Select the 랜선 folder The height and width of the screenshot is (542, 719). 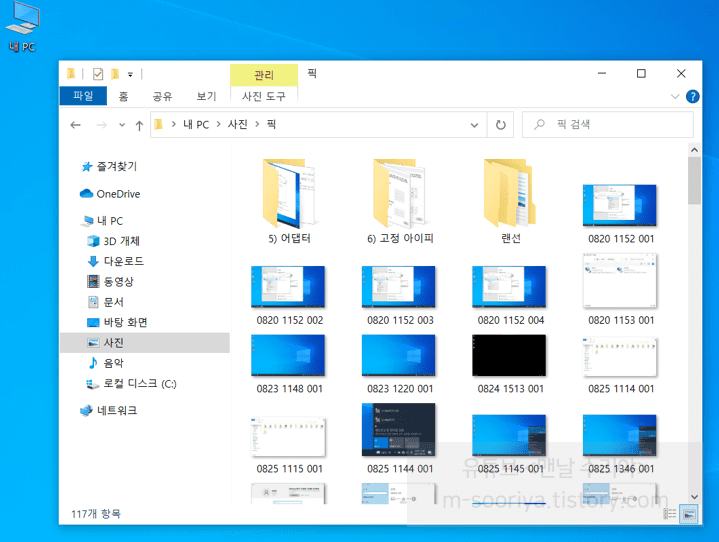tap(510, 200)
